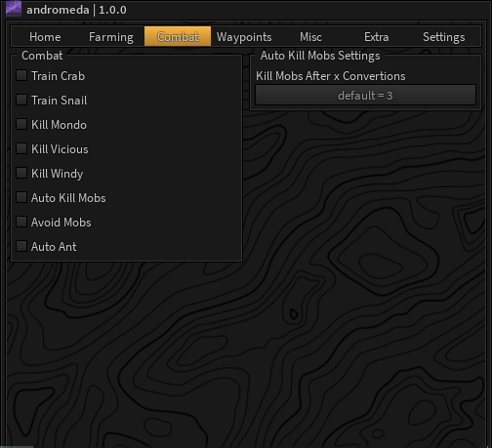This screenshot has width=492, height=448.
Task: Click the 'andromeda | 1.0.0' window title
Action: (x=76, y=10)
